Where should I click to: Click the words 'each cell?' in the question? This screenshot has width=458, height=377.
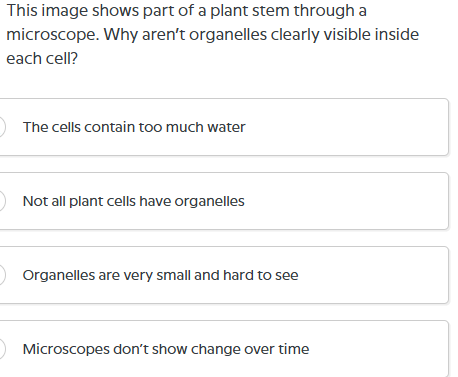[x=42, y=58]
